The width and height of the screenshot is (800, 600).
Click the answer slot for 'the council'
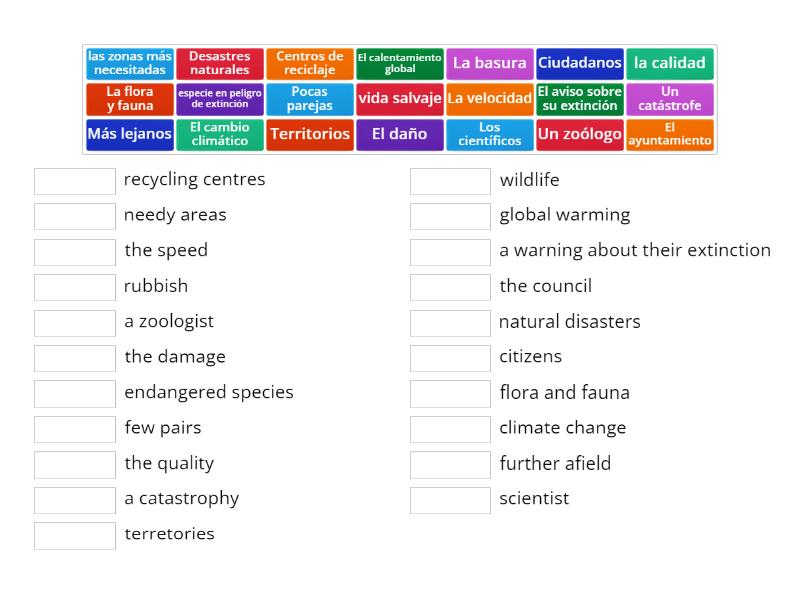coord(450,287)
